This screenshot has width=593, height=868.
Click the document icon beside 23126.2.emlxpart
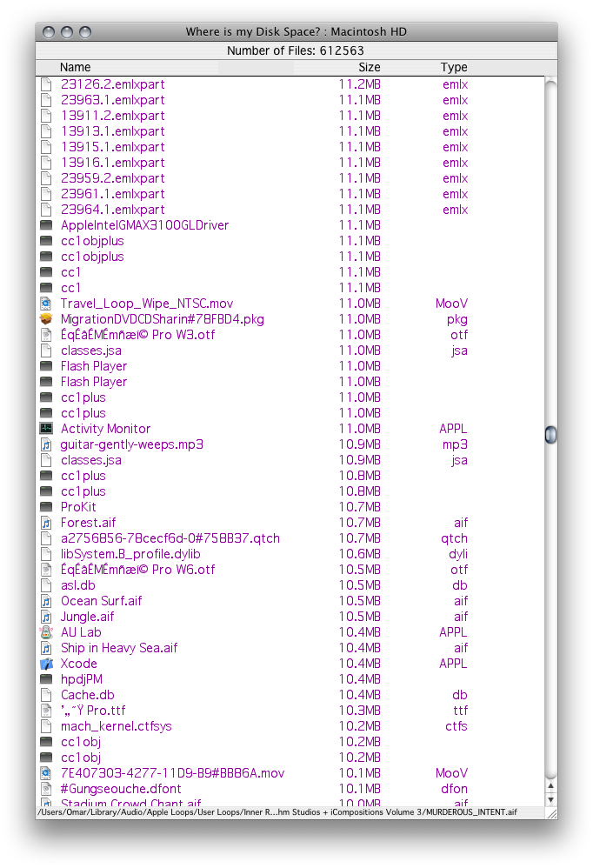pyautogui.click(x=46, y=84)
